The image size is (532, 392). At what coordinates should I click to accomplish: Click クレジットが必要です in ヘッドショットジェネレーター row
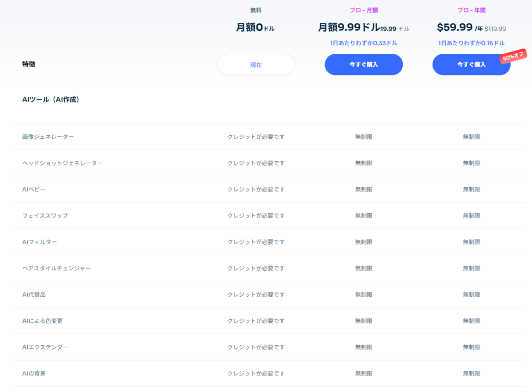click(256, 163)
